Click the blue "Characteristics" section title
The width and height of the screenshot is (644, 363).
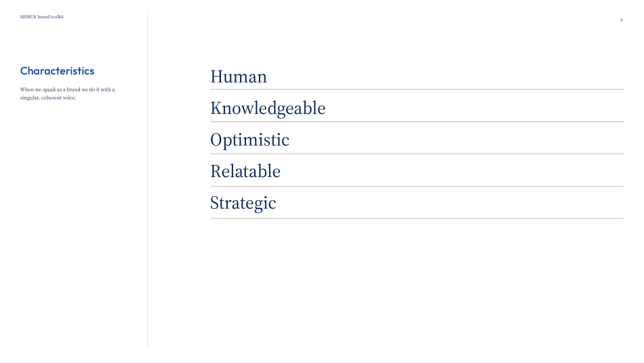point(57,71)
